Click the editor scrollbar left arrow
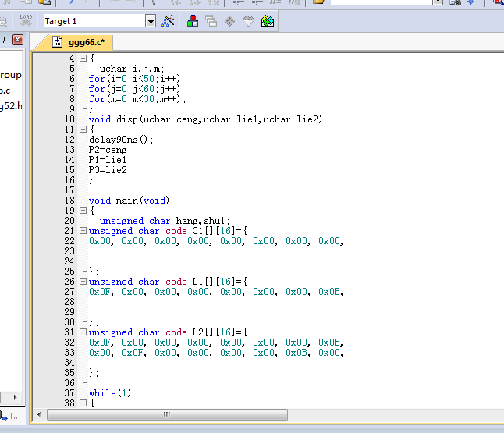 click(39, 414)
